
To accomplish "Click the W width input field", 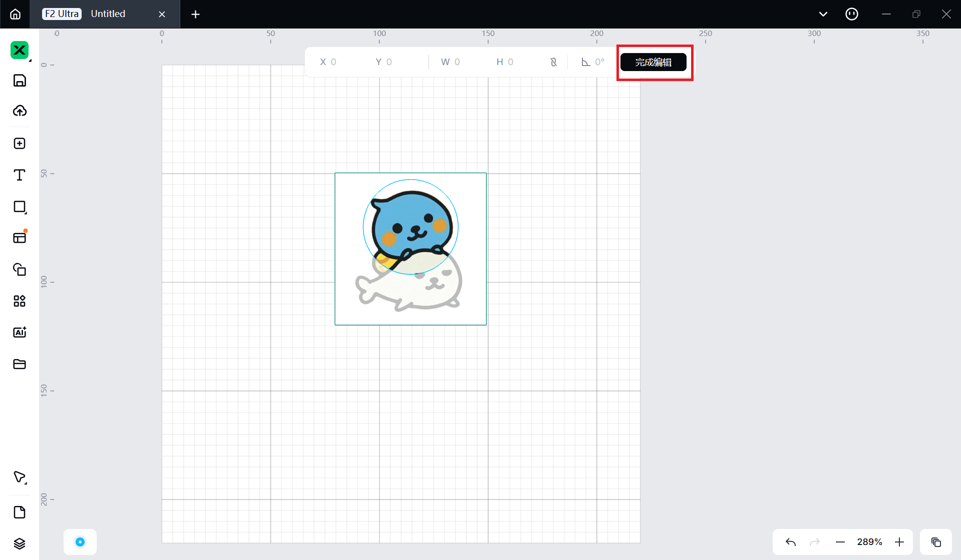I will coord(456,62).
